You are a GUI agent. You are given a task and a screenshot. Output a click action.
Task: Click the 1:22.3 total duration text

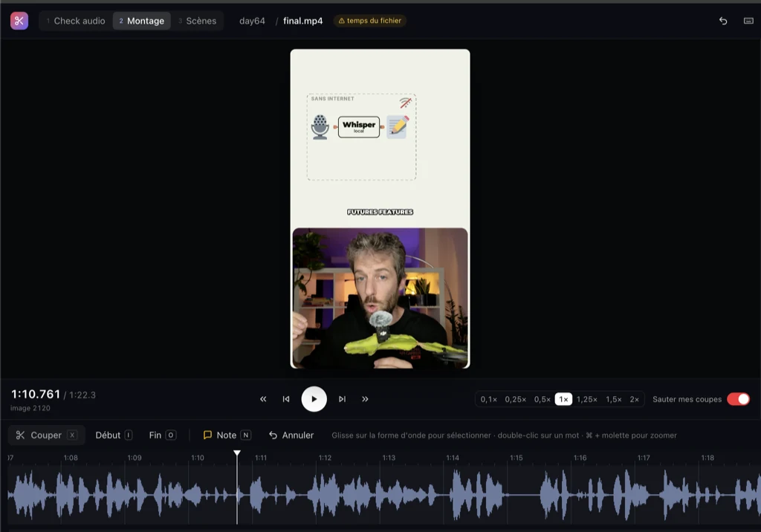pos(82,395)
